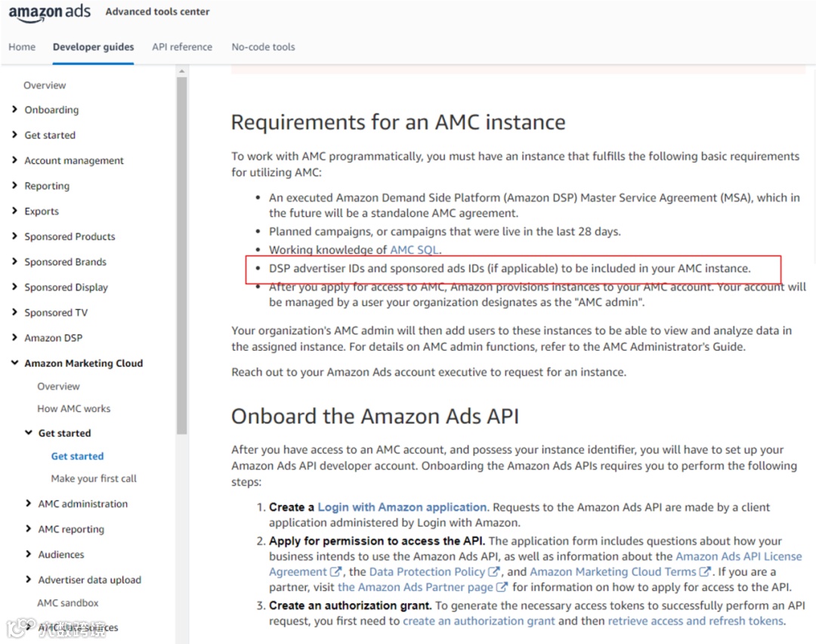The height and width of the screenshot is (644, 816).
Task: Select the Amazon Marketing Cloud heading
Action: coord(83,364)
